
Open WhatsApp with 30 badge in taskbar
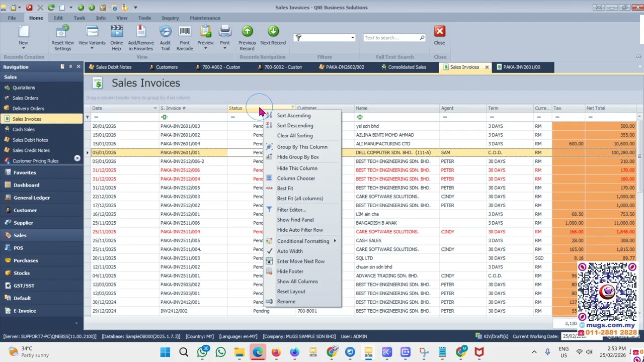coord(202,352)
